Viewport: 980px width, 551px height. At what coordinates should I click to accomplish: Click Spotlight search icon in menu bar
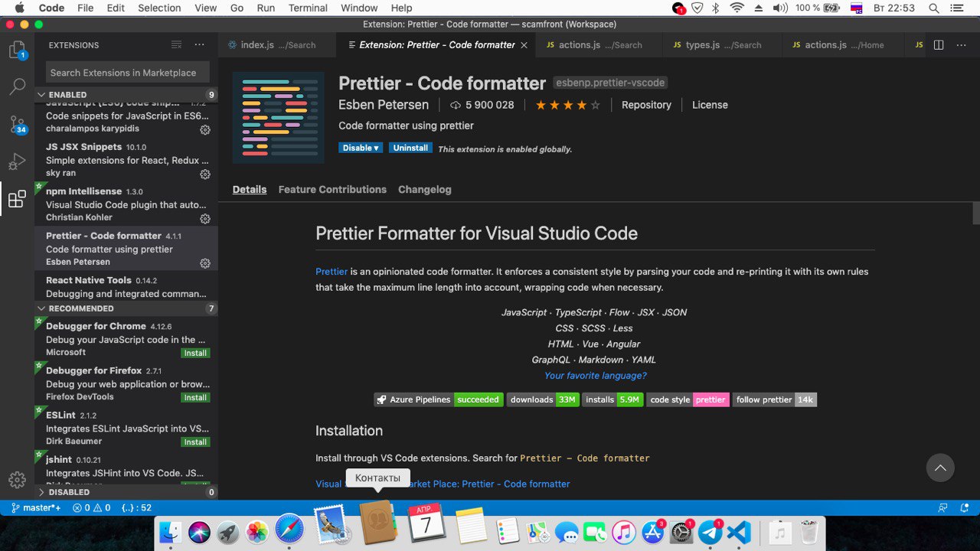click(934, 8)
